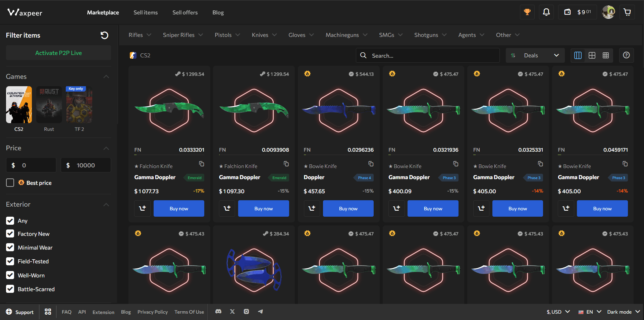Open Telegram link in footer

[x=260, y=312]
